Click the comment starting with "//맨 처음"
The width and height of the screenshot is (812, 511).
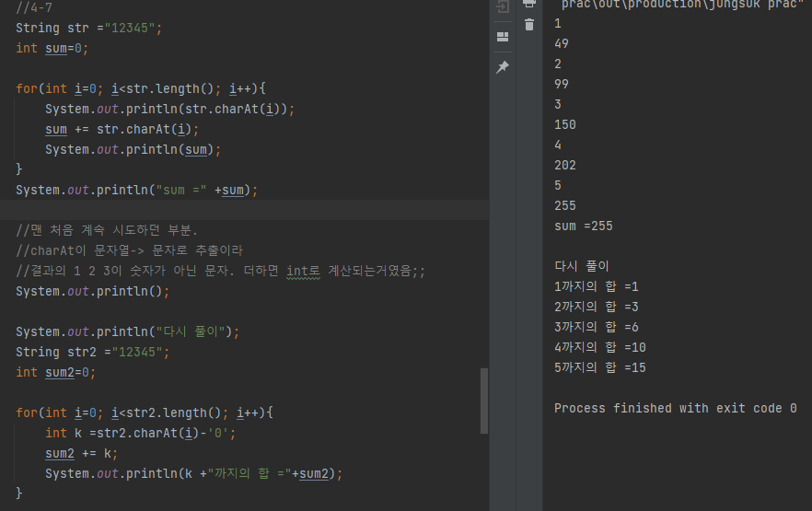coord(107,230)
